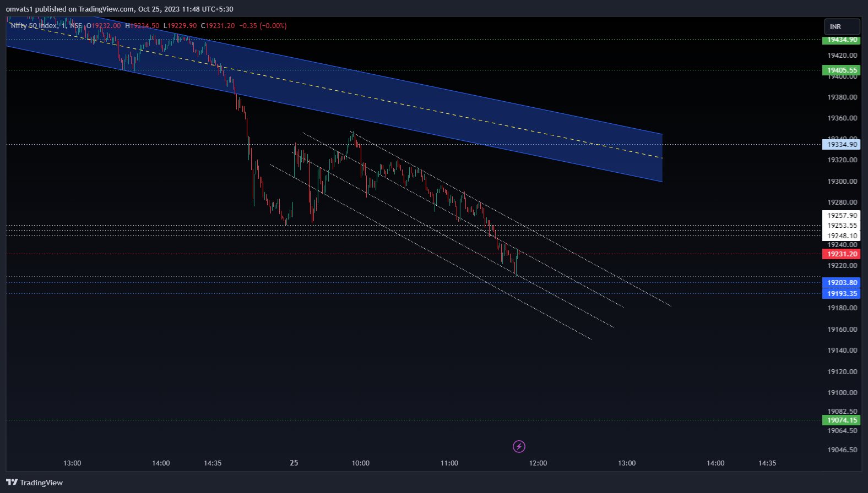Click the price label 19334.90
This screenshot has width=868, height=493.
pyautogui.click(x=842, y=145)
